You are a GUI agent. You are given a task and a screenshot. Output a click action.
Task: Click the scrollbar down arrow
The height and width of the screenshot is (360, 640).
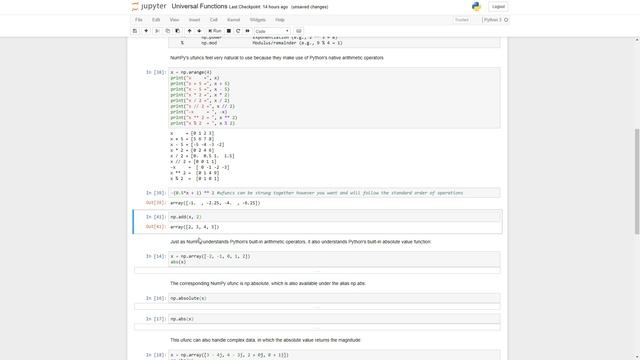tap(637, 357)
